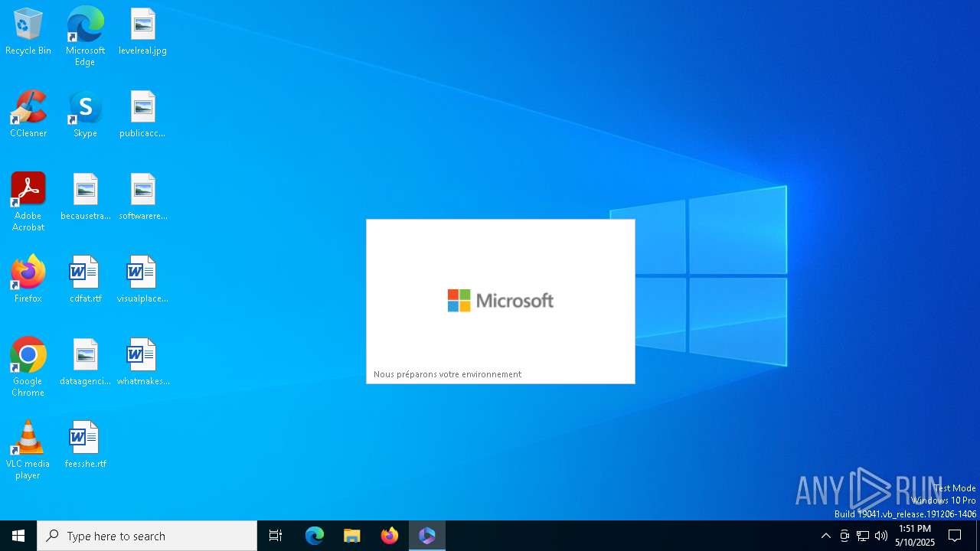Select the Skype desktop shortcut
Viewport: 980px width, 551px height.
coord(85,115)
